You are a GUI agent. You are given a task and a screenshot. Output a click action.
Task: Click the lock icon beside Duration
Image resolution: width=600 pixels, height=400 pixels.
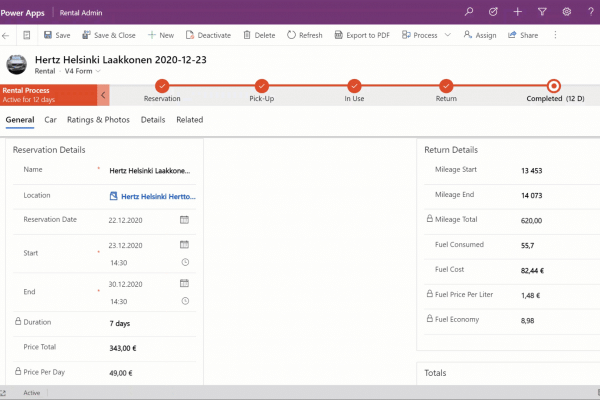(x=18, y=321)
